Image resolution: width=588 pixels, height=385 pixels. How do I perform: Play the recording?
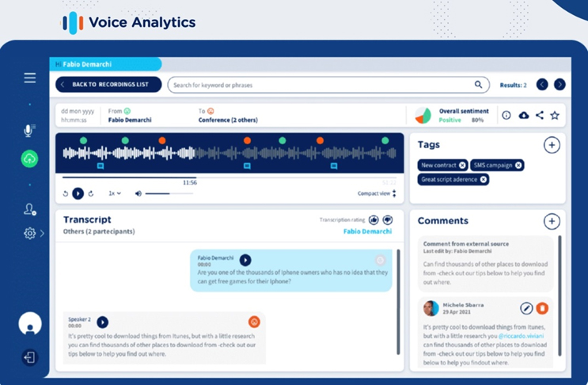coord(78,193)
